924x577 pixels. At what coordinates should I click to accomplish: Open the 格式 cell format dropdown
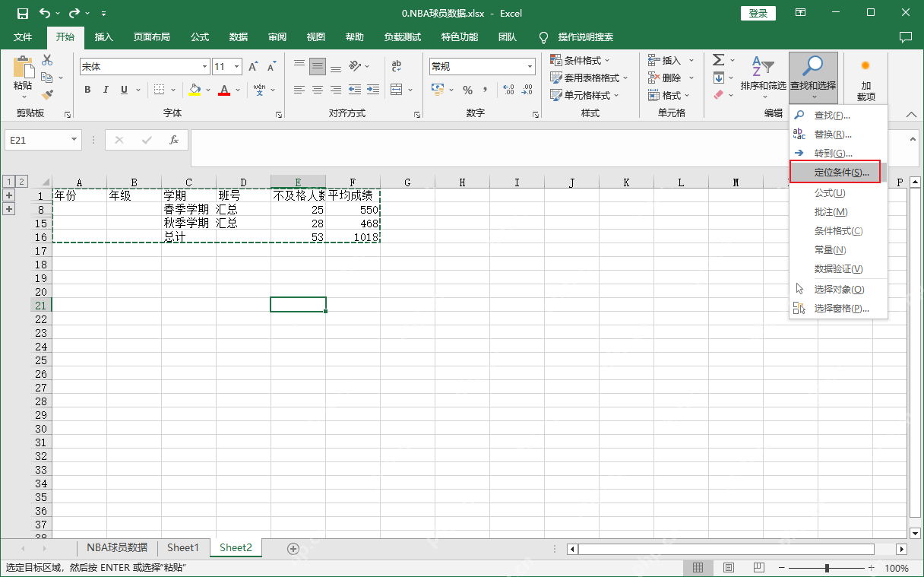(669, 95)
